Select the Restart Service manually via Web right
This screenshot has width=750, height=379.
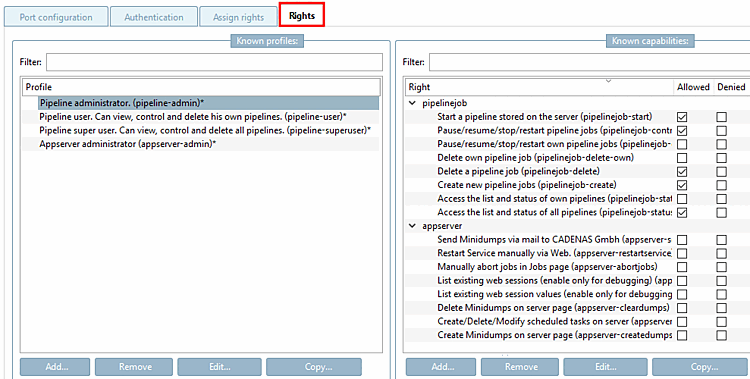[x=554, y=253]
